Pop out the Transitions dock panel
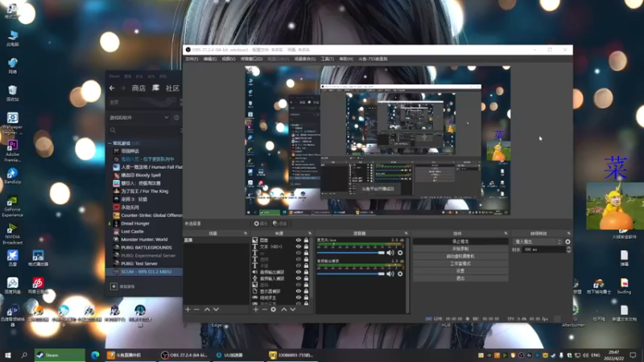Image resolution: width=644 pixels, height=362 pixels. [569, 233]
